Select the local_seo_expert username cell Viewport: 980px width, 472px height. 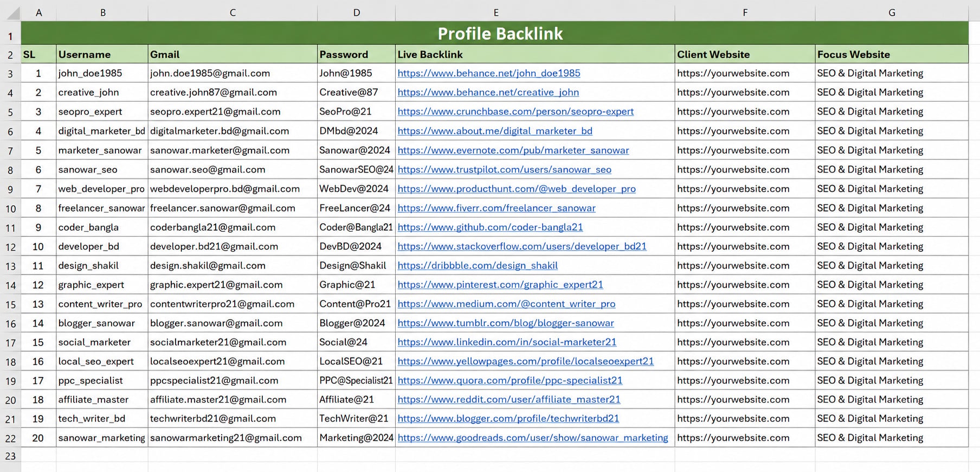[x=102, y=361]
